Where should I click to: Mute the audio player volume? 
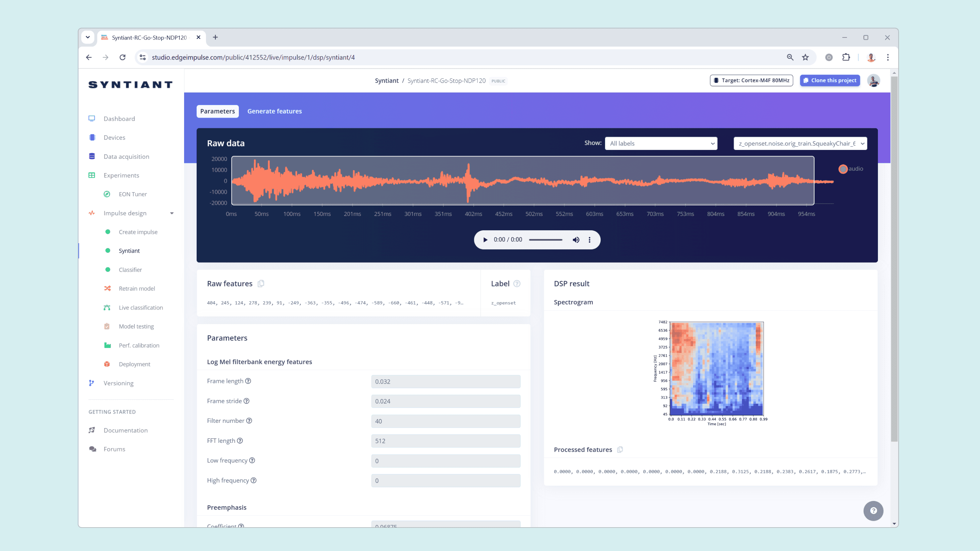(x=576, y=240)
